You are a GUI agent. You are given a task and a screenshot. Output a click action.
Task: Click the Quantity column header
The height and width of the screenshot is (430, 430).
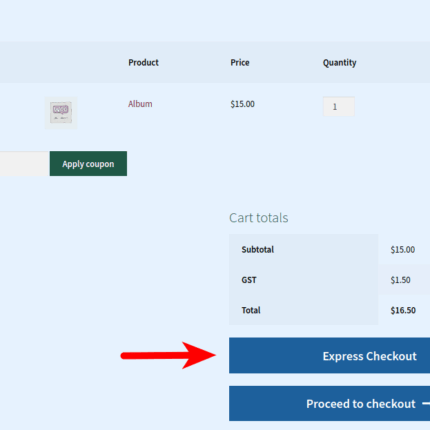point(340,63)
